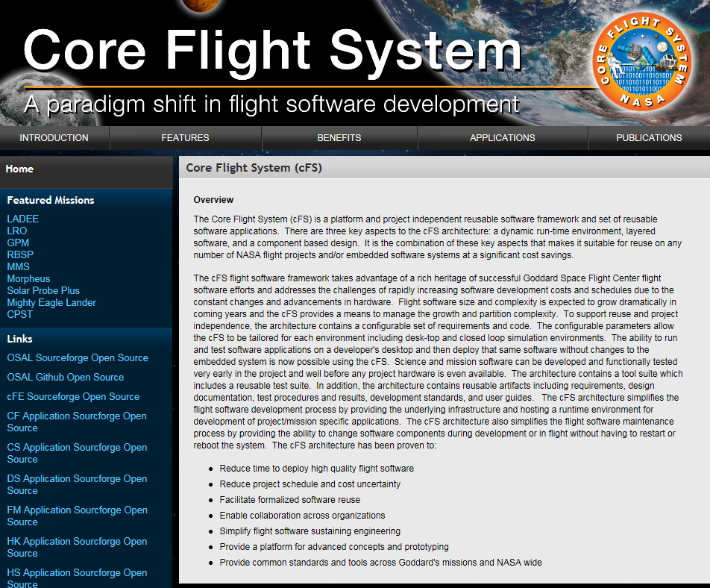This screenshot has width=710, height=588.
Task: Click bullet 'Simplify flight software sustaining engineering'
Action: 310,531
